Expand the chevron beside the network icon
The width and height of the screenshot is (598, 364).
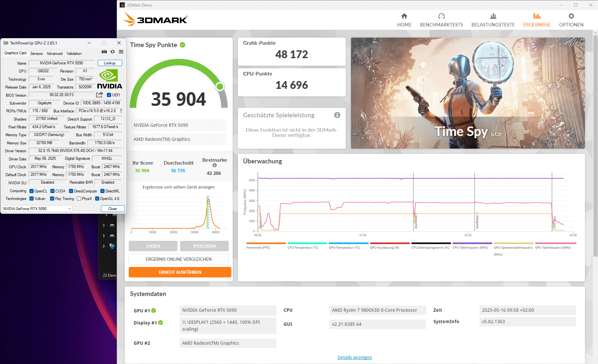coord(104,246)
